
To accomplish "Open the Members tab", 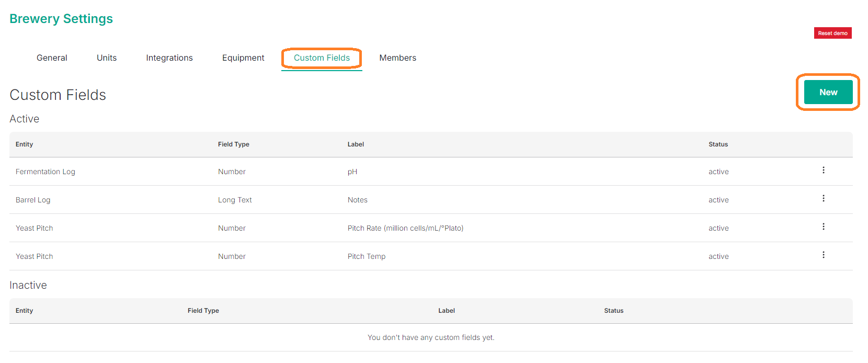I will pos(398,58).
